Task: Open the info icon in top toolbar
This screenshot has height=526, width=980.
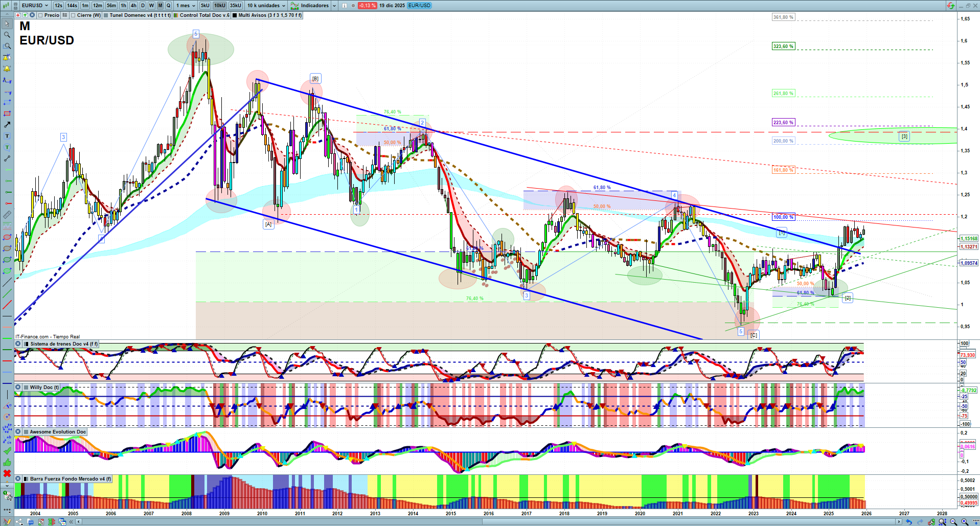Action: click(344, 6)
